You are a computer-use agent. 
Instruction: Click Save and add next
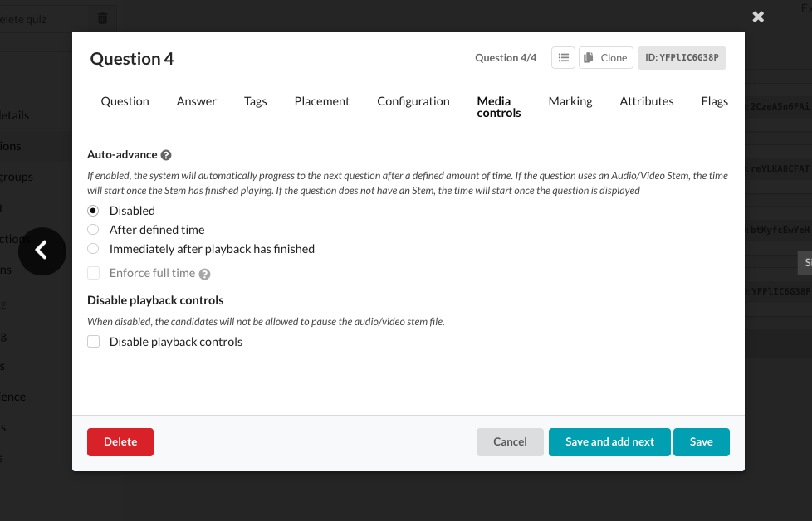point(609,442)
